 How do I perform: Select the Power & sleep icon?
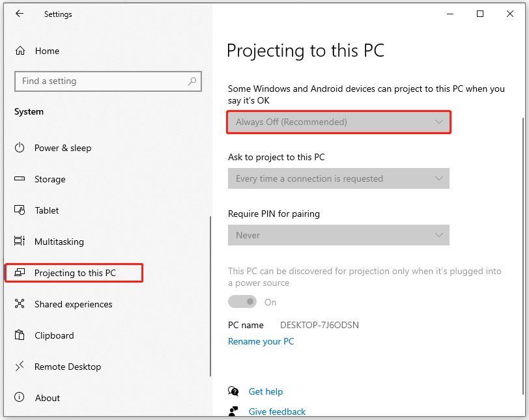(20, 148)
